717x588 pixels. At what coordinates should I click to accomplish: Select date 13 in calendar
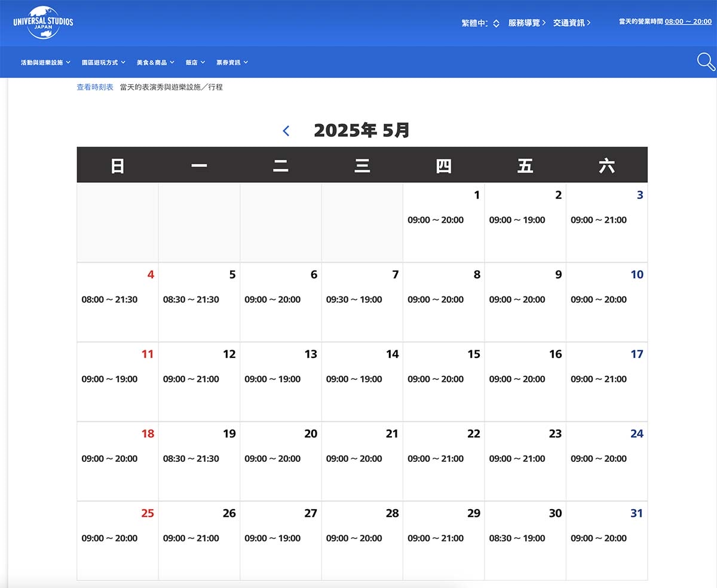pyautogui.click(x=281, y=381)
